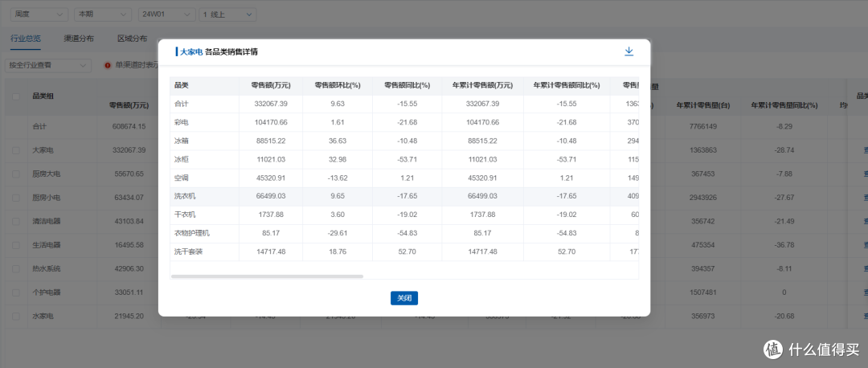
Task: Switch to the 渠道分布 tab
Action: point(79,39)
